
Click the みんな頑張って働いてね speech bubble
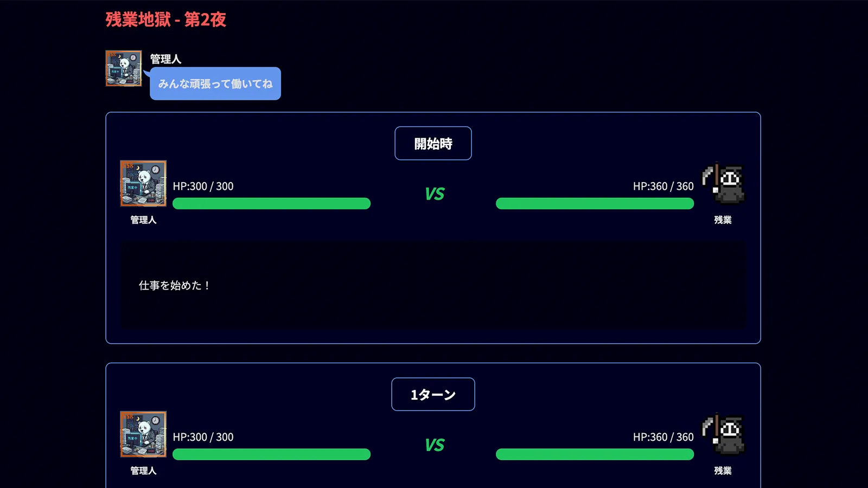coord(215,84)
